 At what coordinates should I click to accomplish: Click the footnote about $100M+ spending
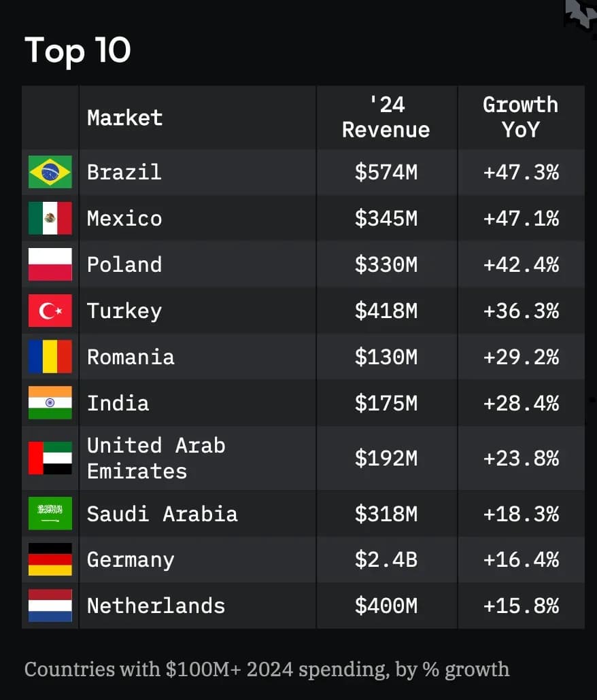pyautogui.click(x=267, y=669)
